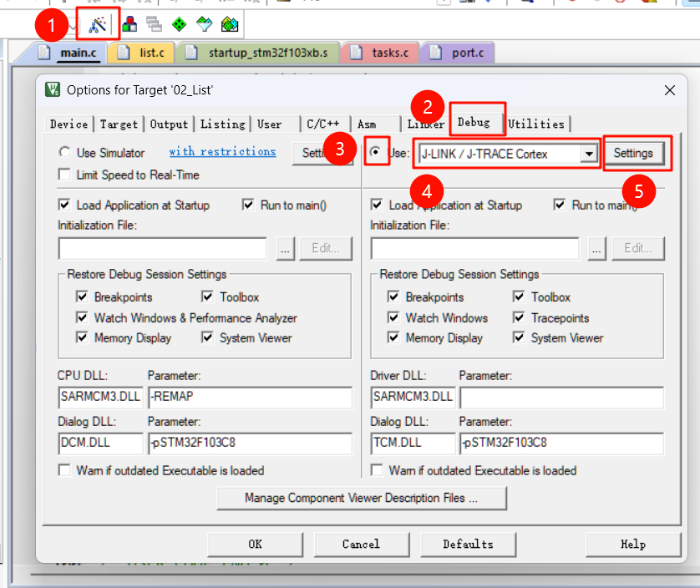Click the hardware Initialization File field
The image size is (700, 588).
475,248
